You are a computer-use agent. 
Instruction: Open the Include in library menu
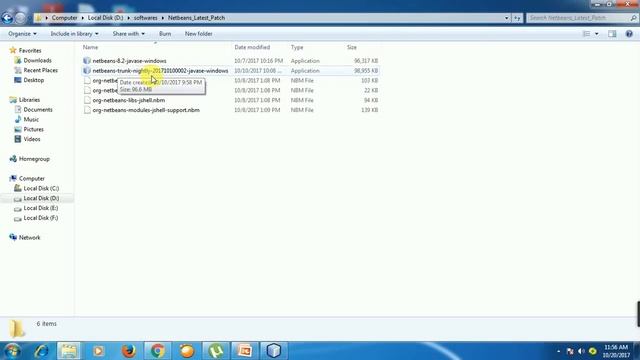click(x=74, y=34)
